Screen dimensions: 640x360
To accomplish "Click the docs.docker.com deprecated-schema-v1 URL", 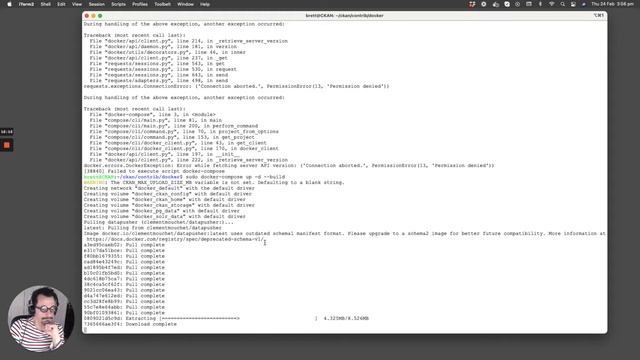I will (x=175, y=239).
